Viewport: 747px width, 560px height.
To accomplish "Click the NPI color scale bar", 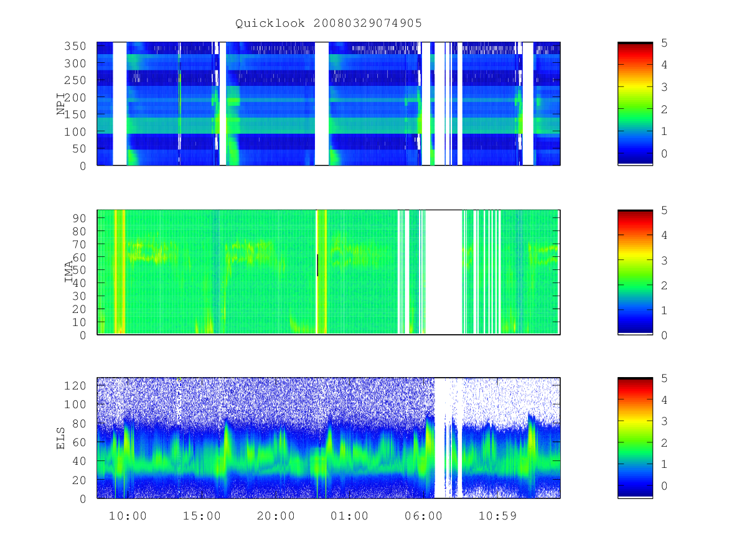I will [x=635, y=103].
